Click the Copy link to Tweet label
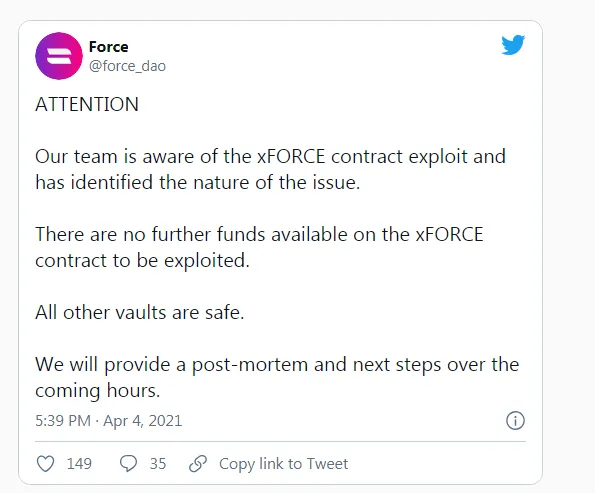 283,463
